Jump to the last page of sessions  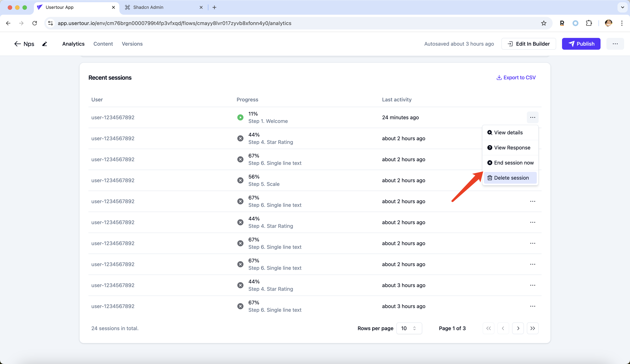pyautogui.click(x=533, y=328)
